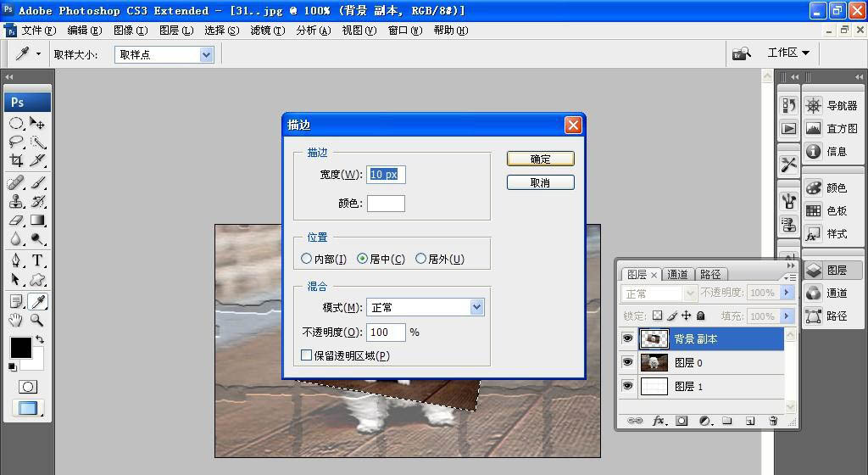Click the stroke 颜色 color swatch
Viewport: 868px width, 475px height.
(386, 204)
